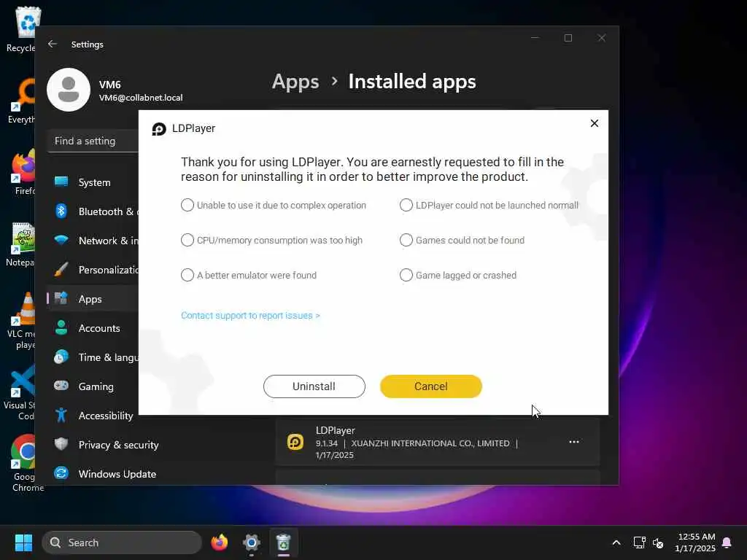Open VLC media player desktop shortcut
Image resolution: width=747 pixels, height=560 pixels.
pyautogui.click(x=20, y=321)
